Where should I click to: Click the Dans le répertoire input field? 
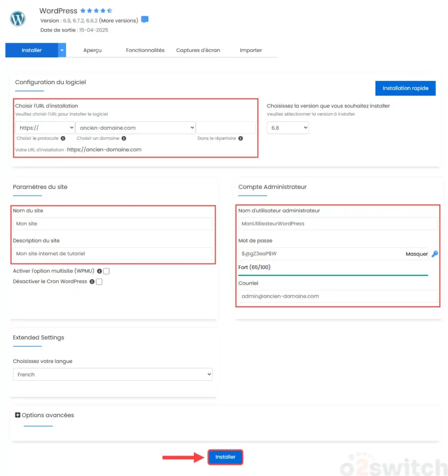pyautogui.click(x=226, y=128)
